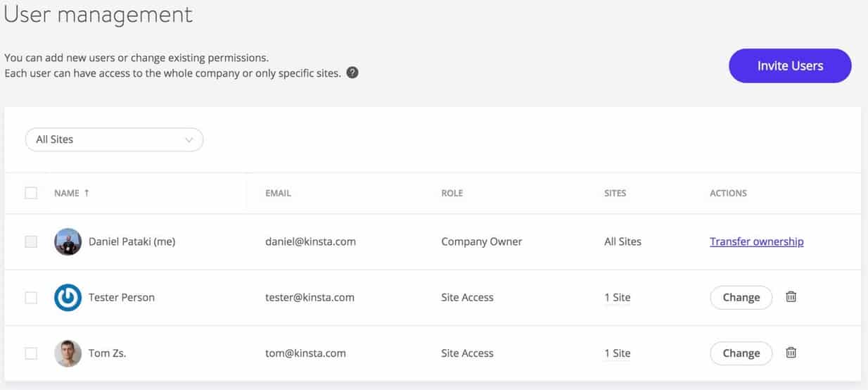Check the box for Daniel Pataki row
Viewport: 868px width, 390px height.
point(31,241)
